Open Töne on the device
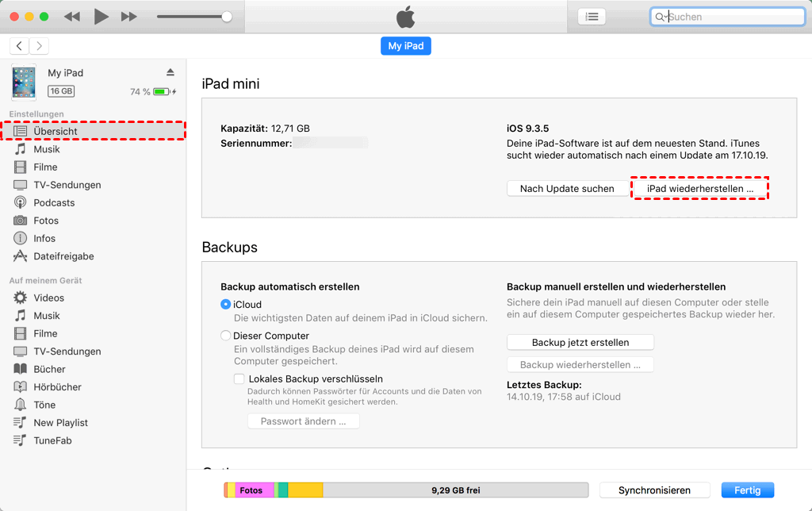This screenshot has height=511, width=812. click(x=44, y=405)
